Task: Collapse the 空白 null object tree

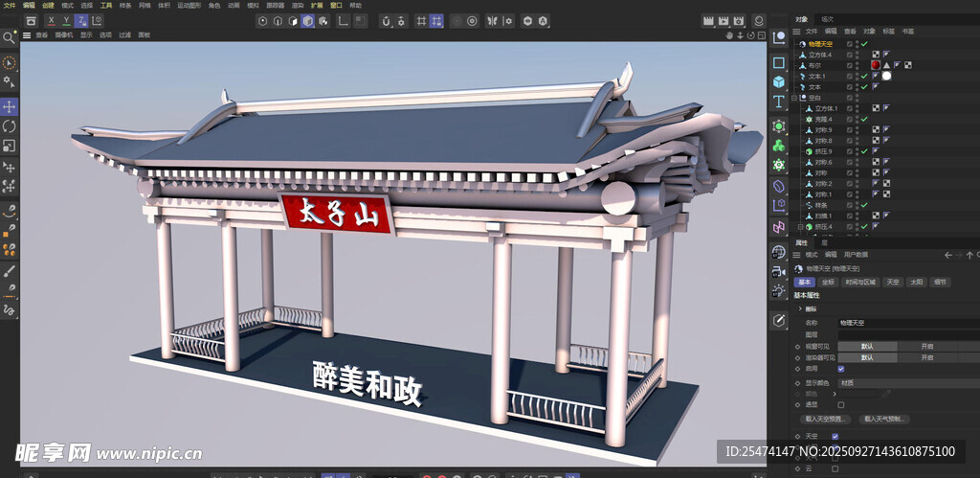Action: coord(794,98)
